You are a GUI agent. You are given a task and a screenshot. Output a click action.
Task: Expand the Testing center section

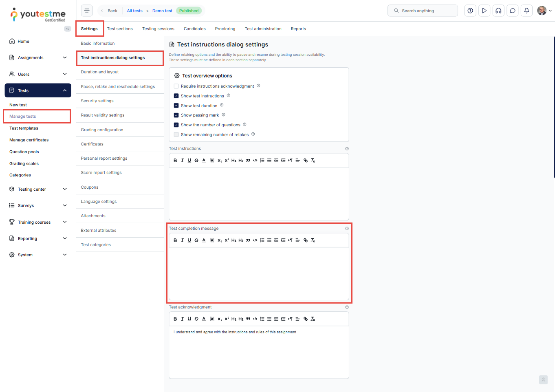(38, 189)
